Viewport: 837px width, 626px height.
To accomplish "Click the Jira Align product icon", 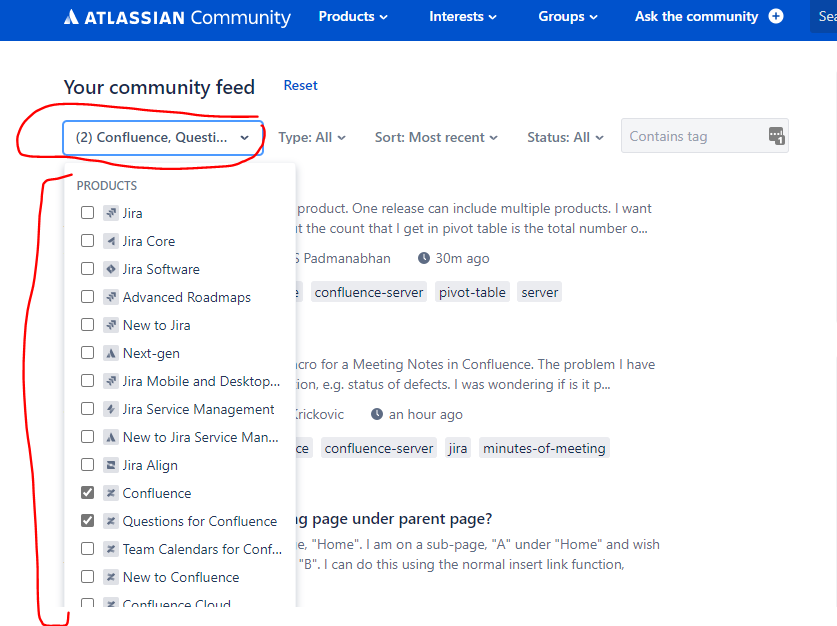I will pyautogui.click(x=110, y=465).
